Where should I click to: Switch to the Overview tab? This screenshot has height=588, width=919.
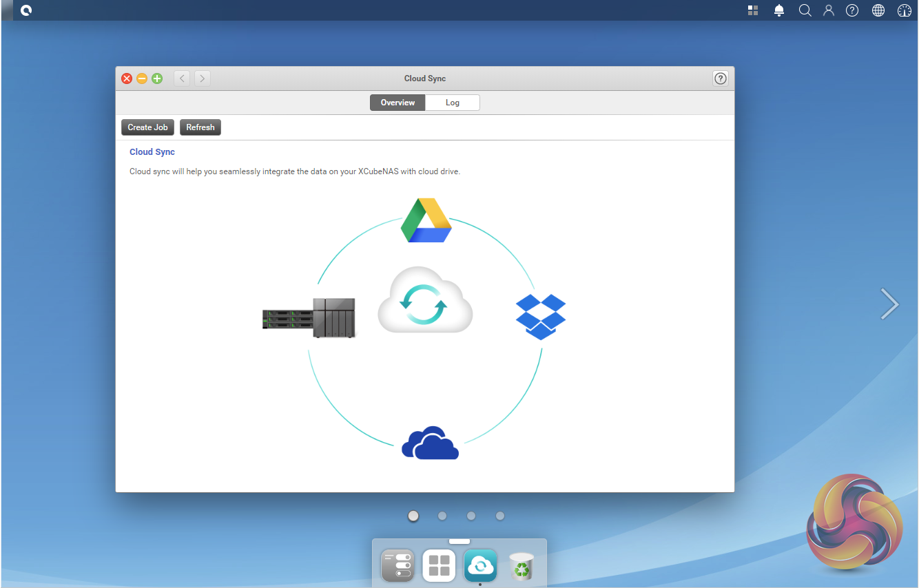(x=397, y=103)
